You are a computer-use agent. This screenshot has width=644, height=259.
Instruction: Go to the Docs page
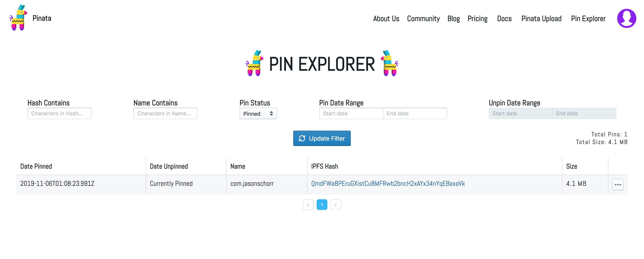504,19
